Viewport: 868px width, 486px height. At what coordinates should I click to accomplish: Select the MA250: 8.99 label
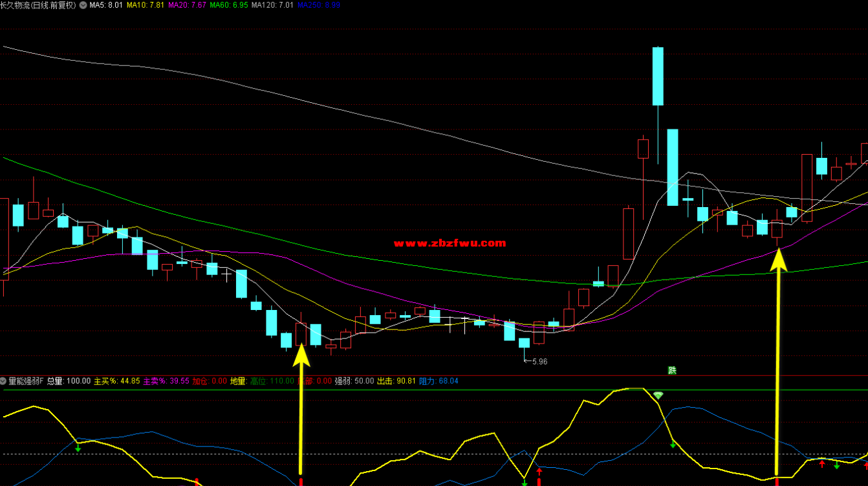point(319,5)
